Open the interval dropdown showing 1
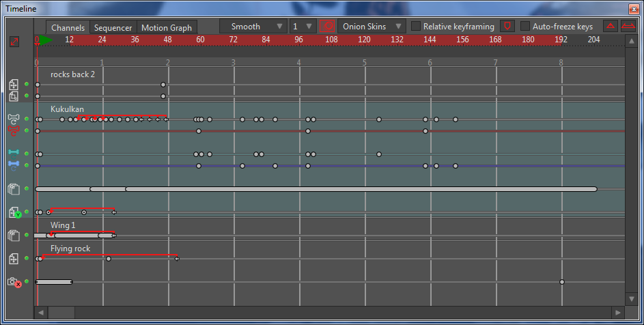 (303, 27)
